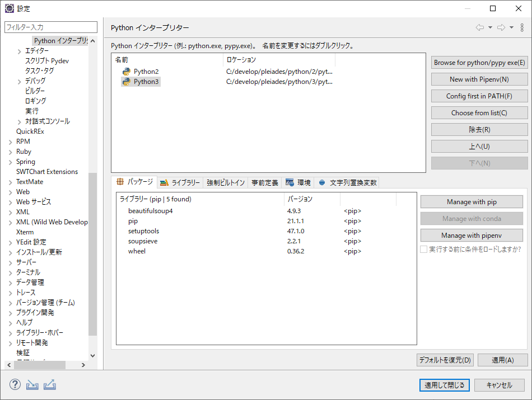Click inside the filter text field

[50, 27]
